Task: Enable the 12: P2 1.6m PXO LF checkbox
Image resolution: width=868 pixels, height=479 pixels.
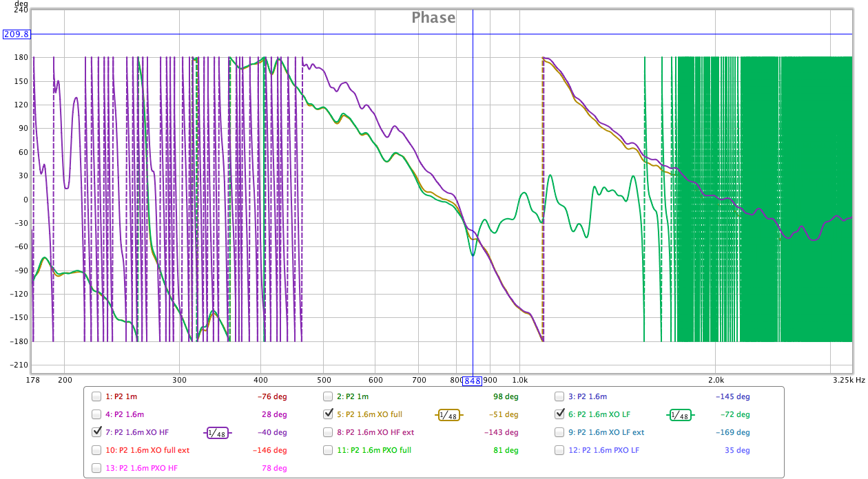Action: pos(560,450)
